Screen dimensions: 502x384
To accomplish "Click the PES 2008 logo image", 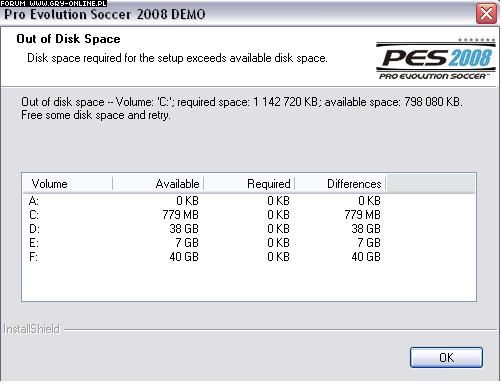I will [435, 59].
